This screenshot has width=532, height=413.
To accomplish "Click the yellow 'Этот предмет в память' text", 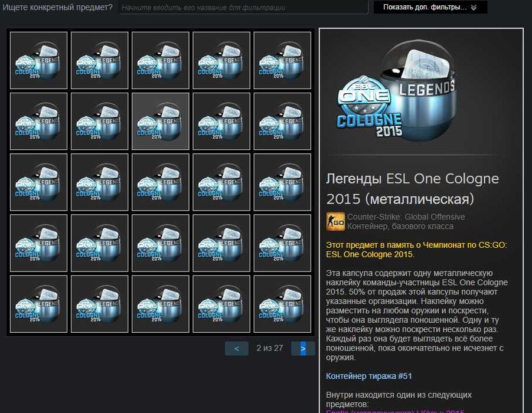I will pos(416,250).
